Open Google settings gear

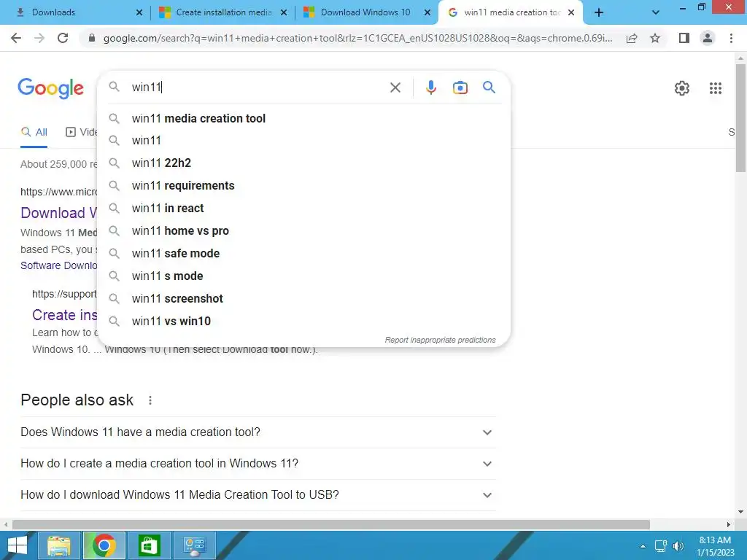(682, 88)
